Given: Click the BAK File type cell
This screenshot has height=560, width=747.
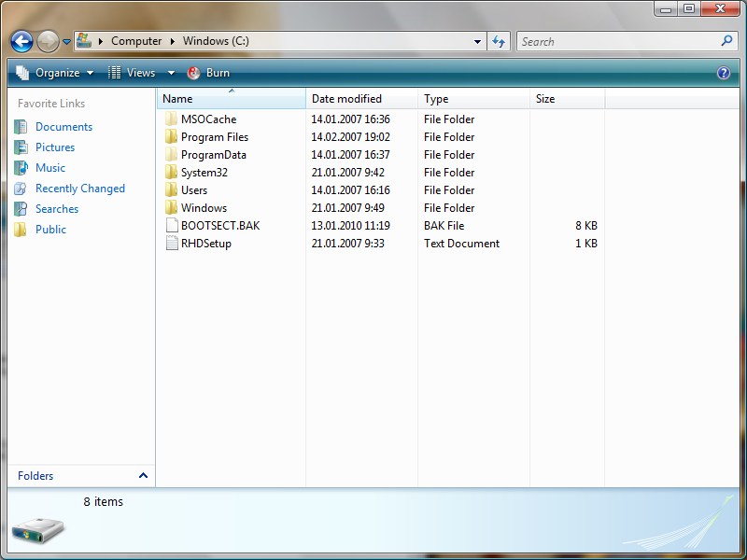Looking at the screenshot, I should [444, 226].
